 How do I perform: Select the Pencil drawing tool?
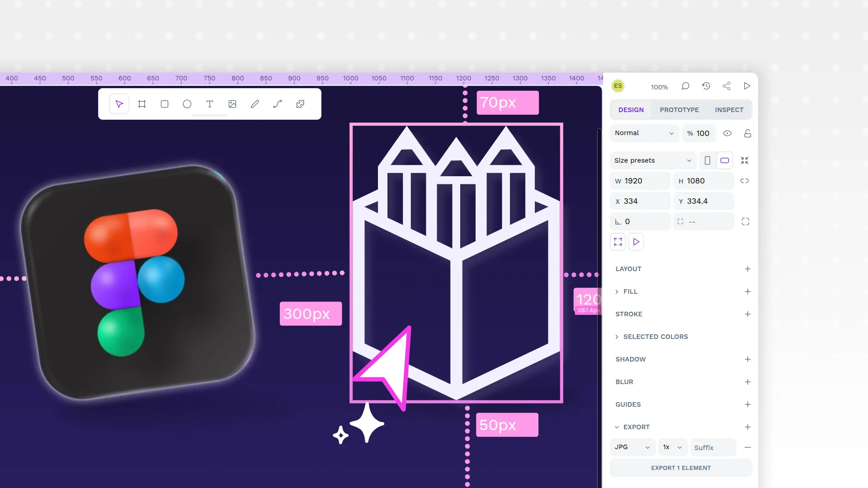255,103
